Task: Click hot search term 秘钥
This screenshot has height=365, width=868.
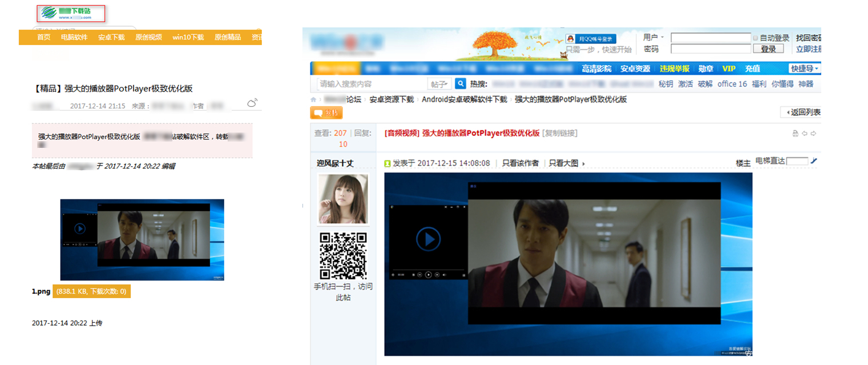Action: pos(666,84)
